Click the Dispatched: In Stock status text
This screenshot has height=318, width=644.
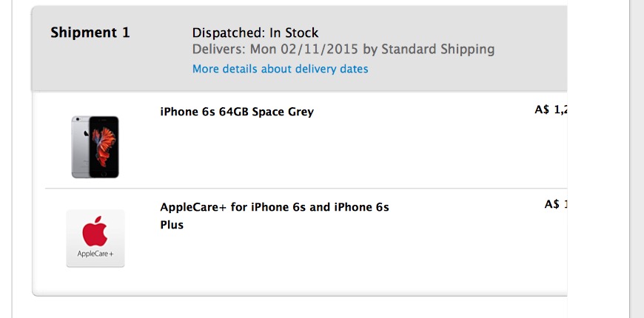255,33
